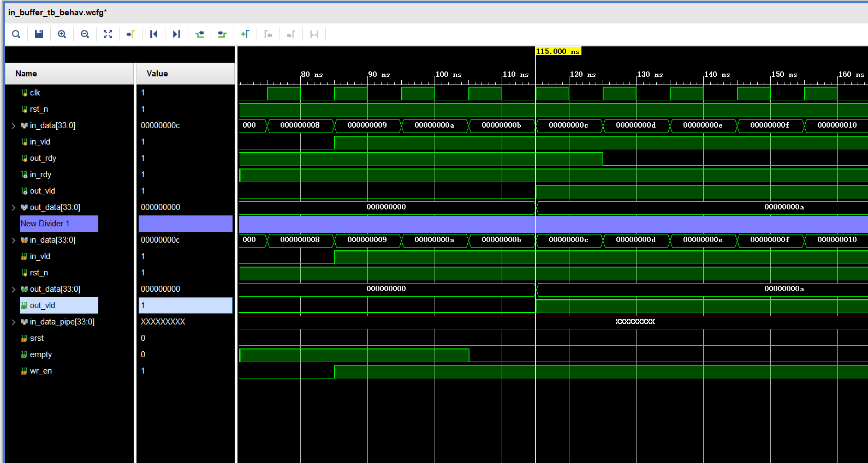Image resolution: width=868 pixels, height=463 pixels.
Task: Click the clk signal icon
Action: [24, 93]
